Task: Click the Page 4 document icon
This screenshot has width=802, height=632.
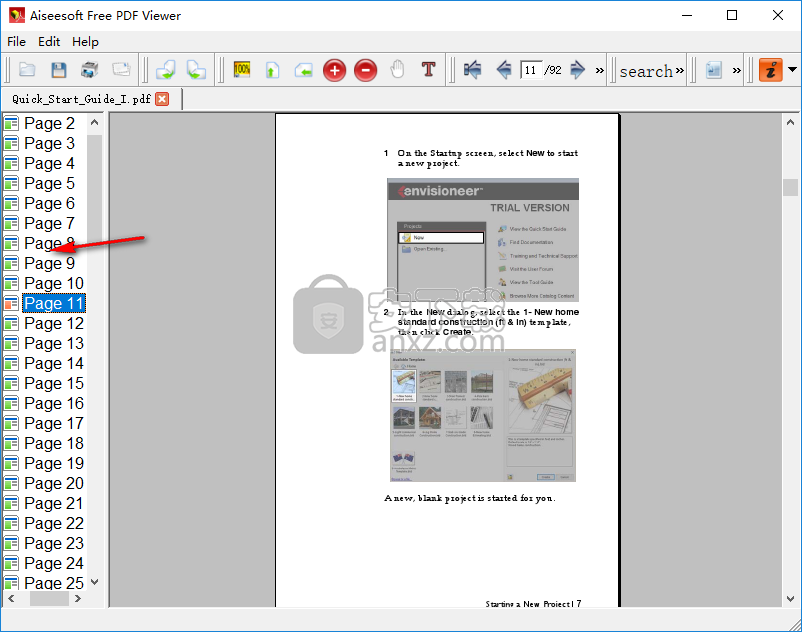Action: tap(11, 164)
